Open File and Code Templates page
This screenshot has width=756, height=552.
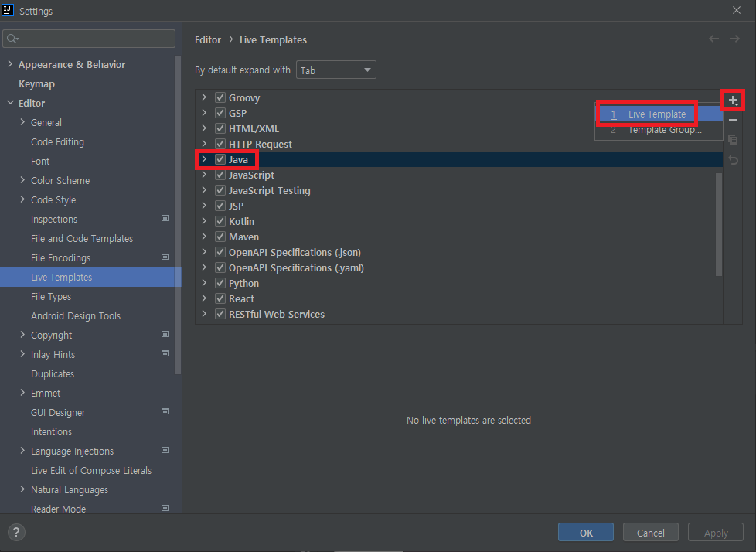click(82, 238)
